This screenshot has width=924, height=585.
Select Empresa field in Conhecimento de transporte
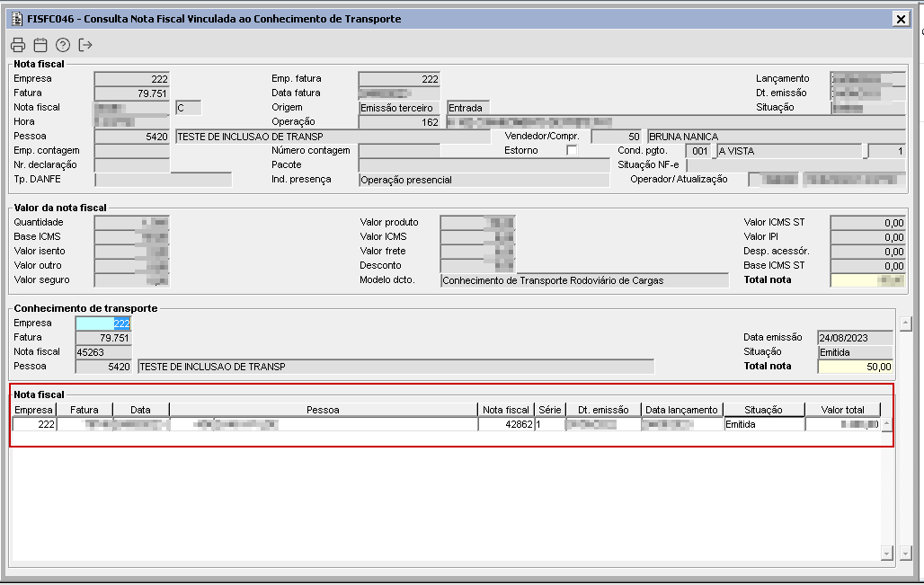click(103, 324)
